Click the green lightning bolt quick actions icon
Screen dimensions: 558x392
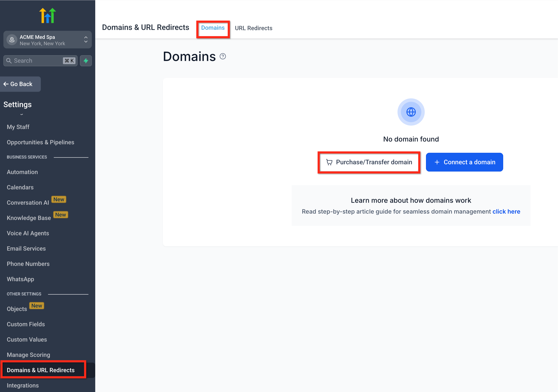point(86,61)
